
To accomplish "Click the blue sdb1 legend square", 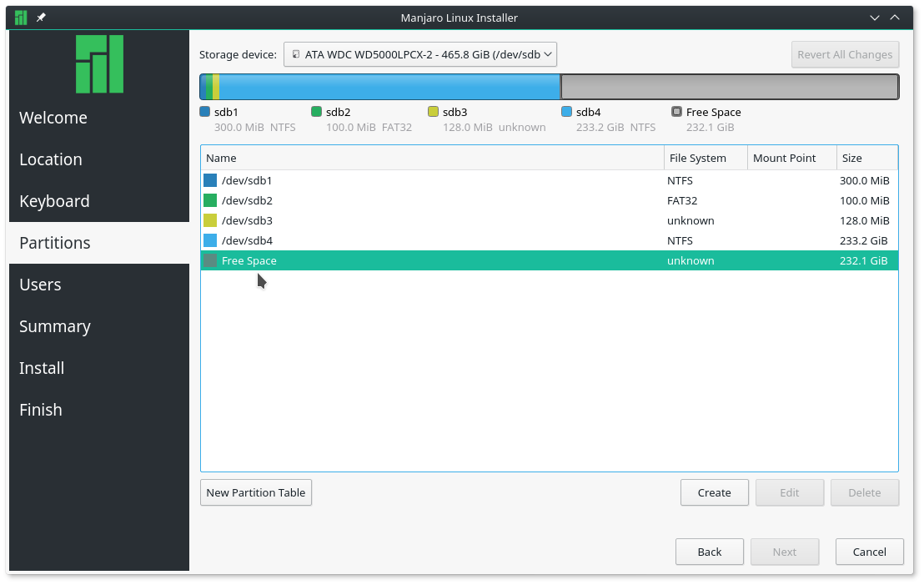I will (203, 111).
